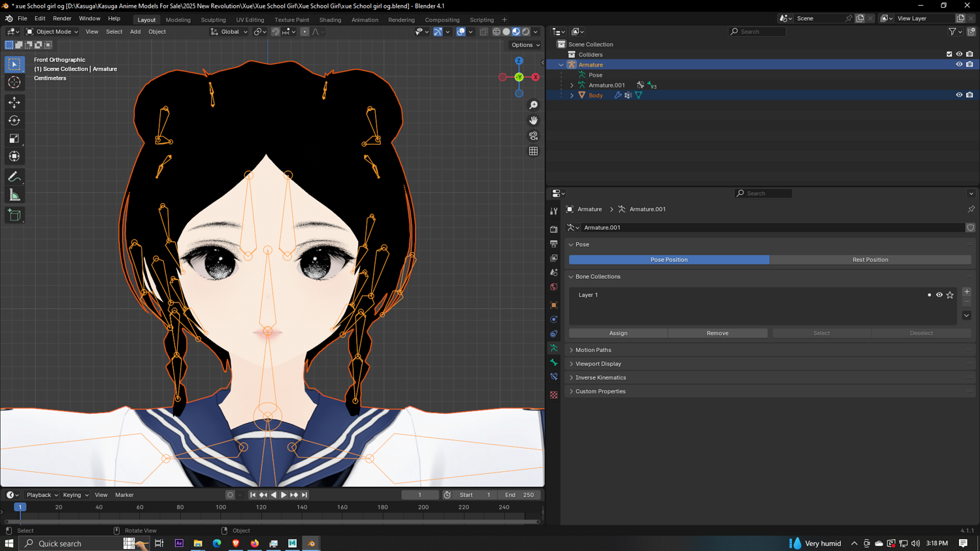Uncheck the Colliders collection checkbox
The image size is (980, 551).
[x=949, y=54]
